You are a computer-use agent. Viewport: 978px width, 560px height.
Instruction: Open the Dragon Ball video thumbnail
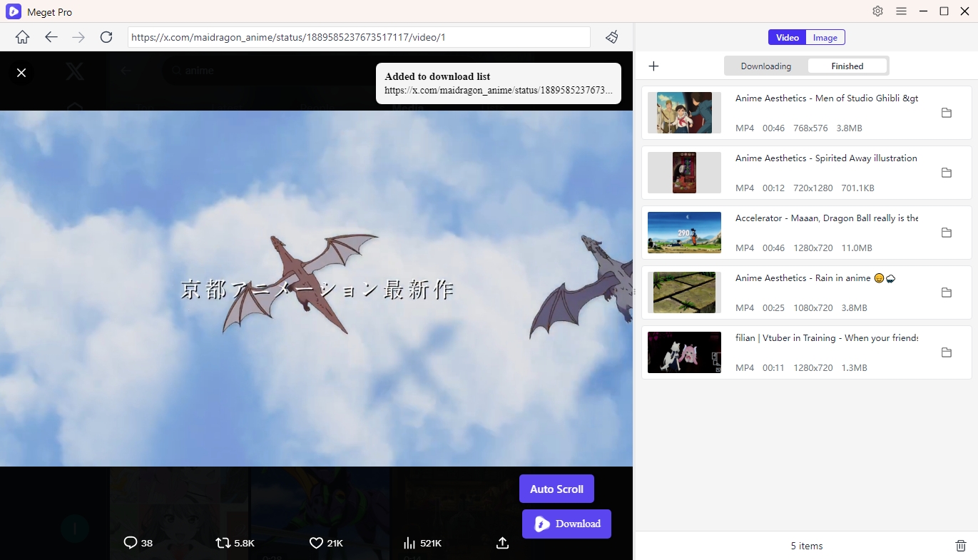pyautogui.click(x=684, y=233)
